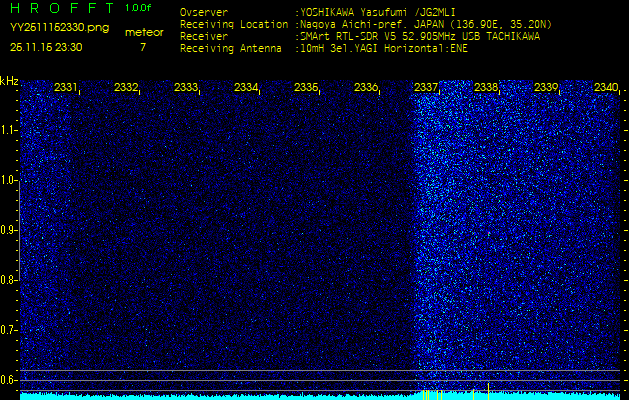
Task: Click the 2339 time tick label
Action: (x=546, y=87)
